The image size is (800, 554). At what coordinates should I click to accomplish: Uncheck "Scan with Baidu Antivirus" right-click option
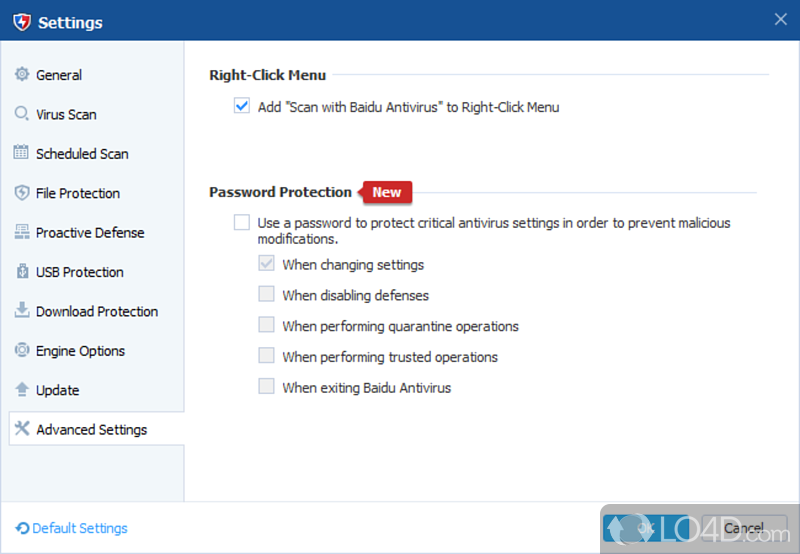pos(241,106)
